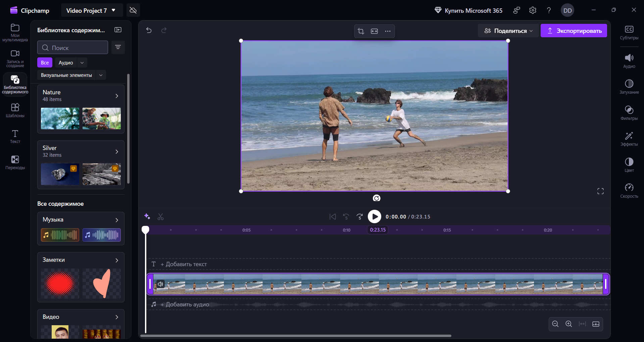Select the Content library (Библиотека содержимого) tab
Viewport: 644px width, 342px height.
[15, 85]
